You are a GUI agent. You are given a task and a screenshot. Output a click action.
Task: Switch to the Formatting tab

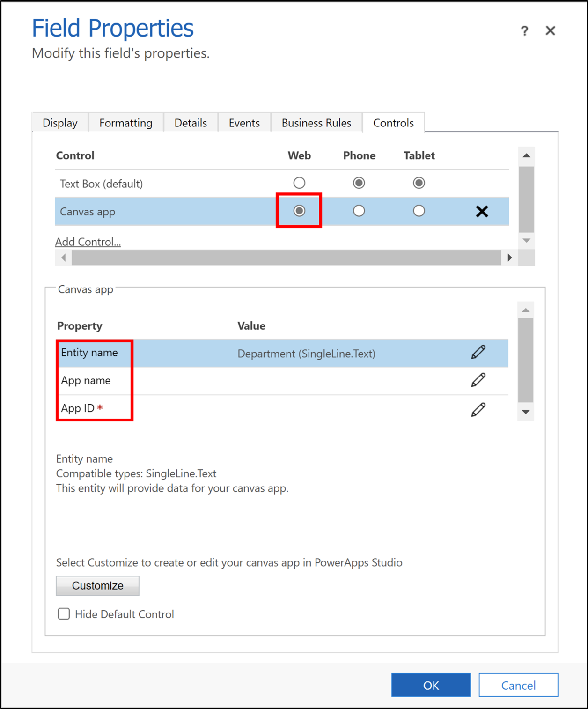[125, 123]
